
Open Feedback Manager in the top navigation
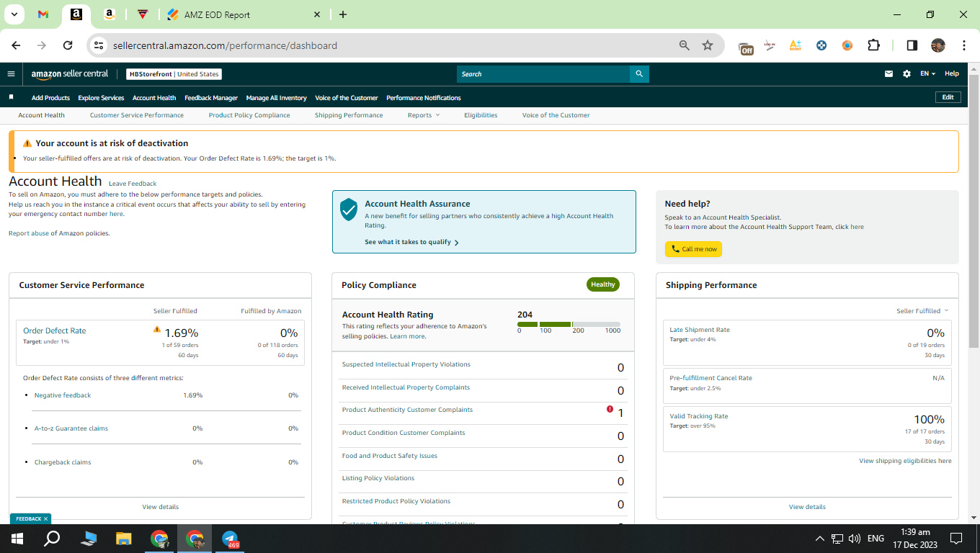point(211,98)
